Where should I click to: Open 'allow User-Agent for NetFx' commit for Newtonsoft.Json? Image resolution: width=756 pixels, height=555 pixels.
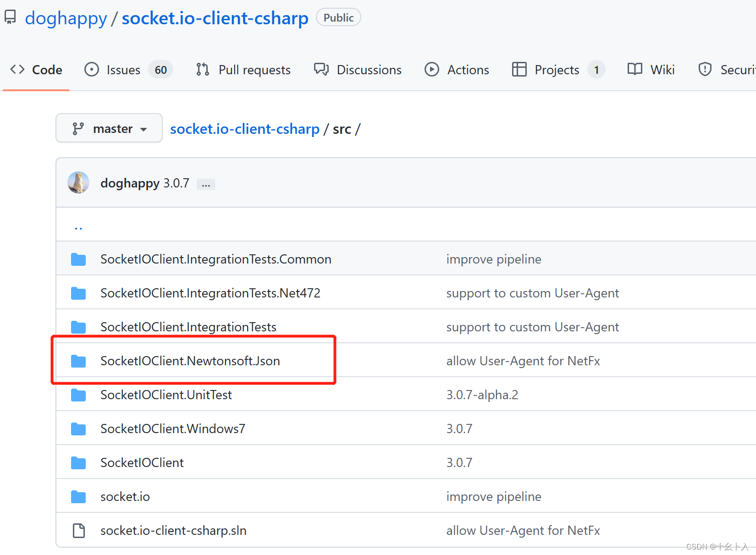pyautogui.click(x=523, y=361)
